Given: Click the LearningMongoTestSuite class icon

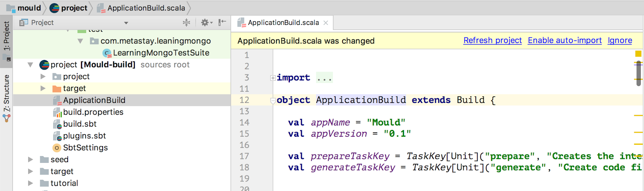Looking at the screenshot, I should pyautogui.click(x=107, y=53).
